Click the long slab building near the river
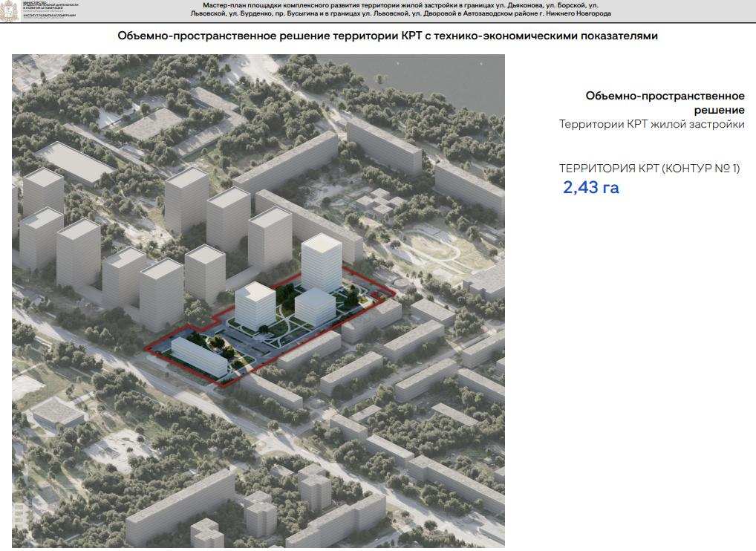The width and height of the screenshot is (756, 551). point(383,146)
